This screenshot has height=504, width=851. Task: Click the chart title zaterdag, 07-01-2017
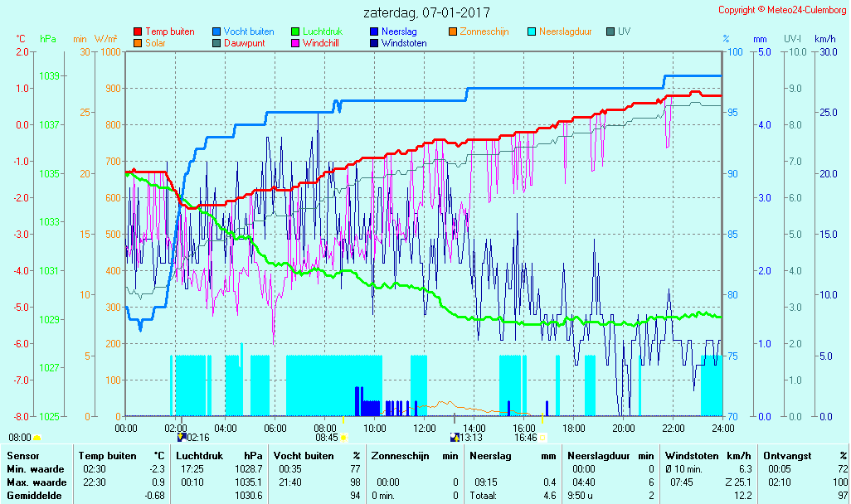tap(426, 13)
